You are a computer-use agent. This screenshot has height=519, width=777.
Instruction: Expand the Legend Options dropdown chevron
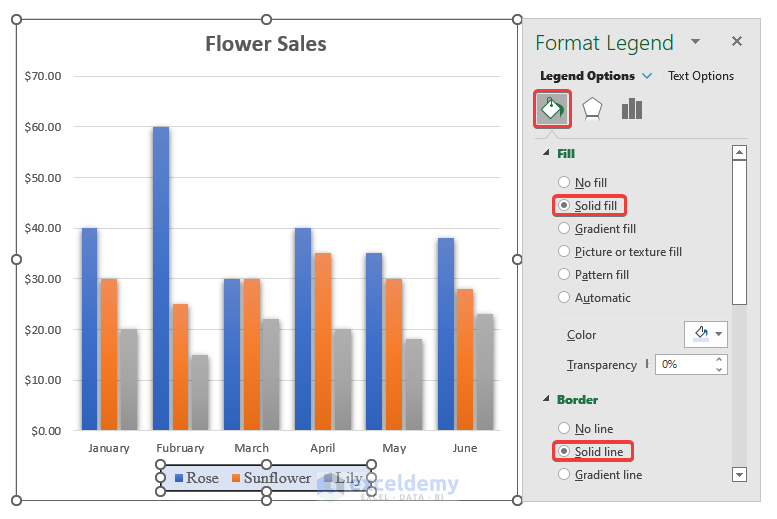click(x=647, y=76)
